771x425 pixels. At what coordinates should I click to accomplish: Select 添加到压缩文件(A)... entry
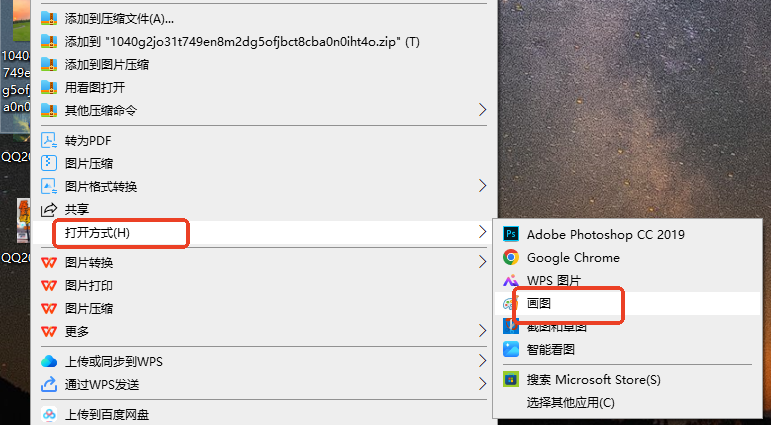119,18
